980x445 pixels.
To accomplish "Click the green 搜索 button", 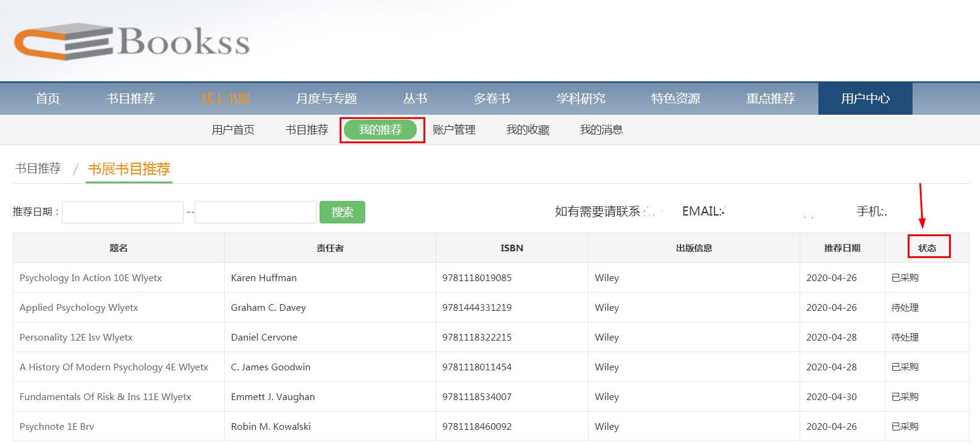I will point(342,212).
